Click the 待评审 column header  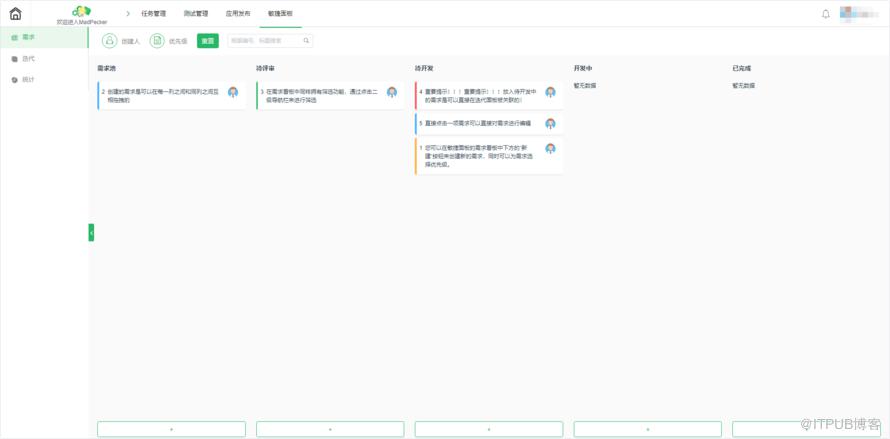pyautogui.click(x=265, y=68)
